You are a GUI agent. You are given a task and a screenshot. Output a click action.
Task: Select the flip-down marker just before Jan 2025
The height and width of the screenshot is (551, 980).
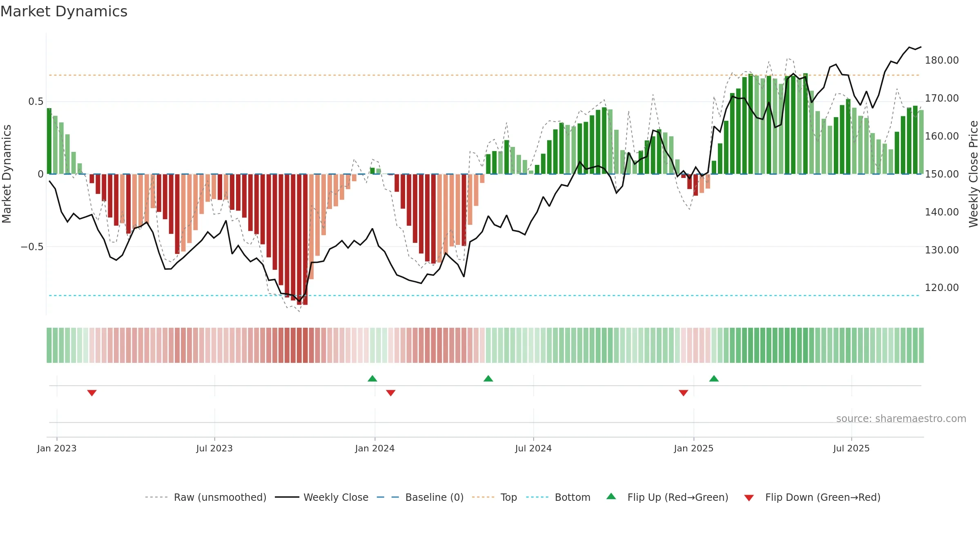tap(684, 393)
